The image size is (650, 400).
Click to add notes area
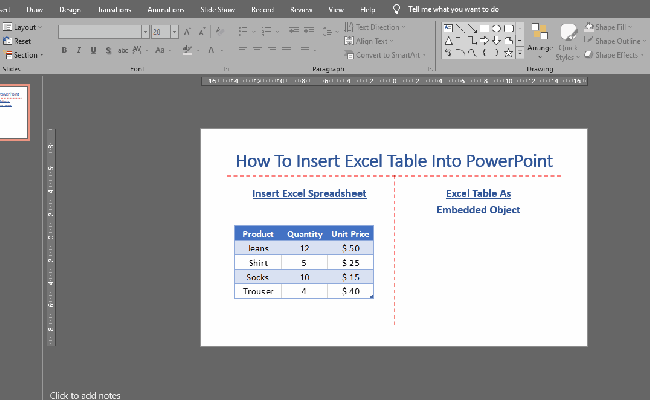(85, 395)
